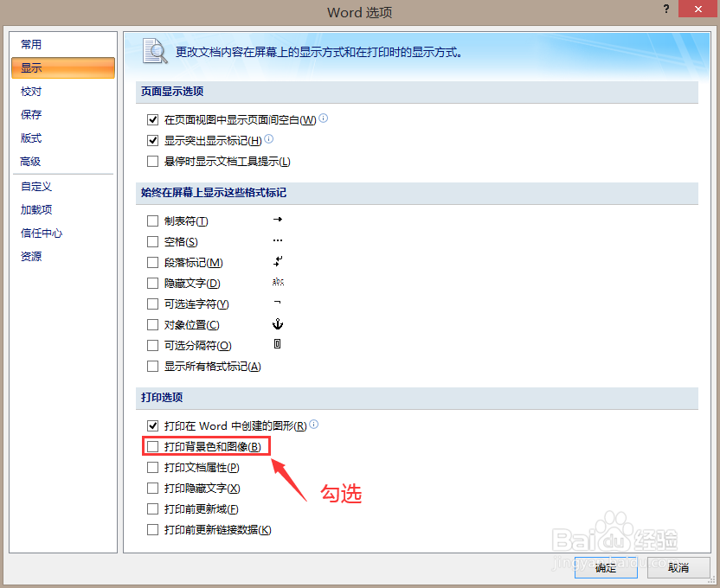
Task: Open the 自定义 category
Action: [63, 187]
